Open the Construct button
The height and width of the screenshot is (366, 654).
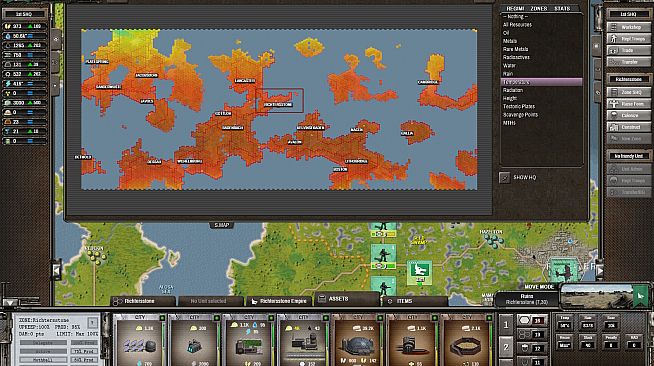pos(629,127)
